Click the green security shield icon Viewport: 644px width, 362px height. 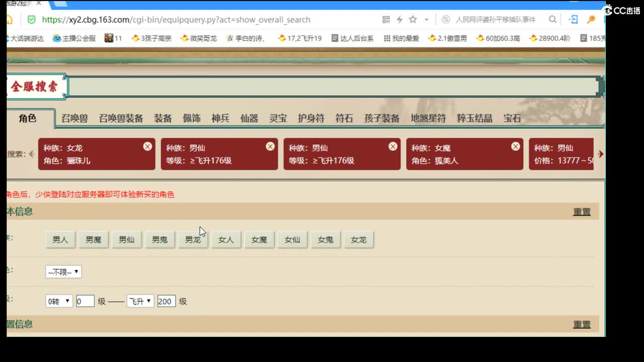(x=31, y=20)
